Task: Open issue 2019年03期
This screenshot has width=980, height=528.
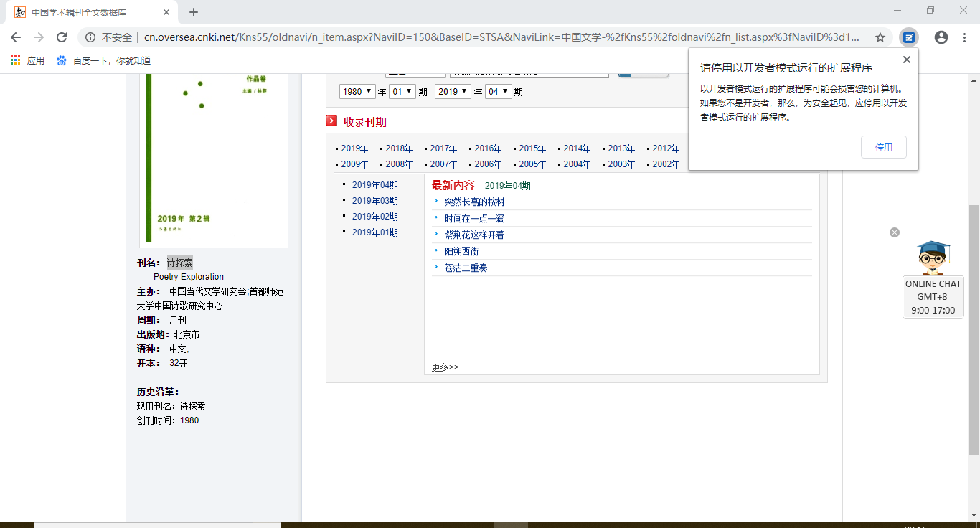Action: (374, 201)
